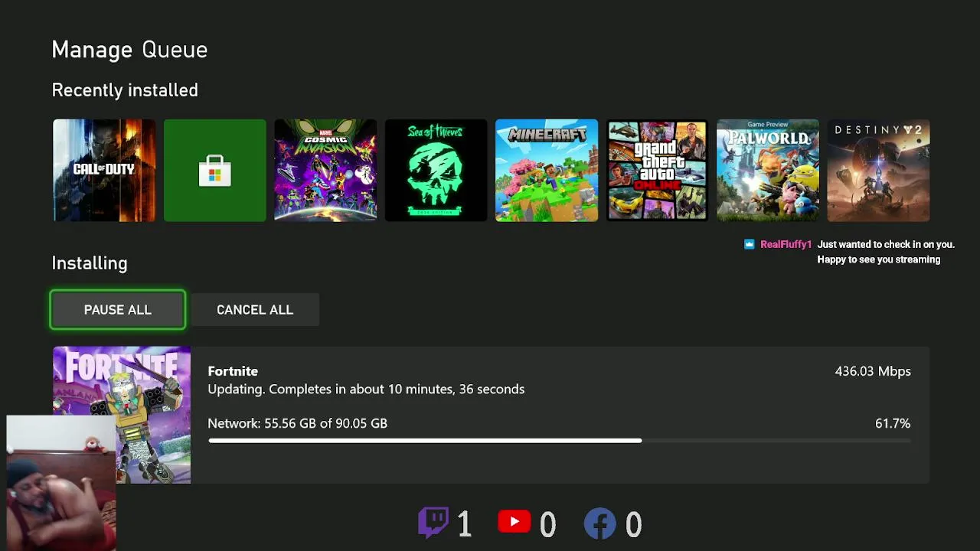Viewport: 980px width, 551px height.
Task: Select the Sea of Thieves tile
Action: tap(436, 170)
